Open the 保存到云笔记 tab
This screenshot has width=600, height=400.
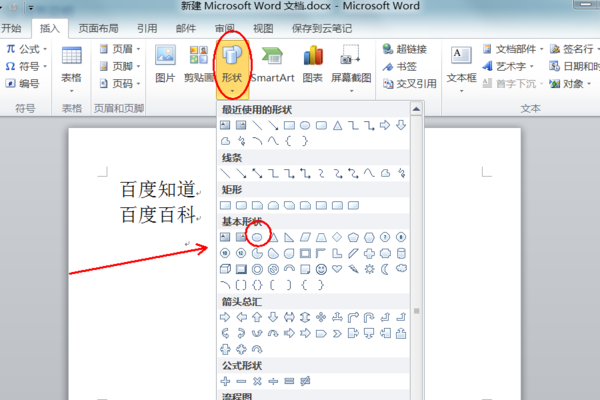[x=322, y=28]
